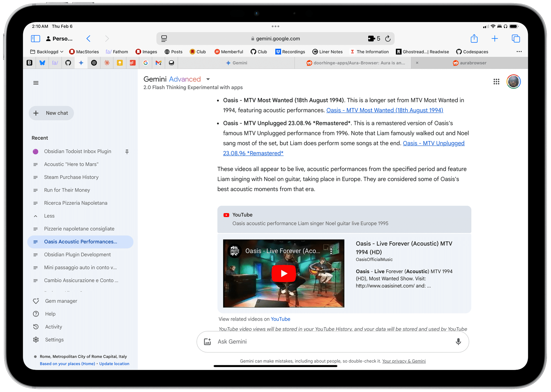This screenshot has width=551, height=392.
Task: Click the pin icon on Obsidian Todoist Inbox Plugin
Action: coord(127,152)
